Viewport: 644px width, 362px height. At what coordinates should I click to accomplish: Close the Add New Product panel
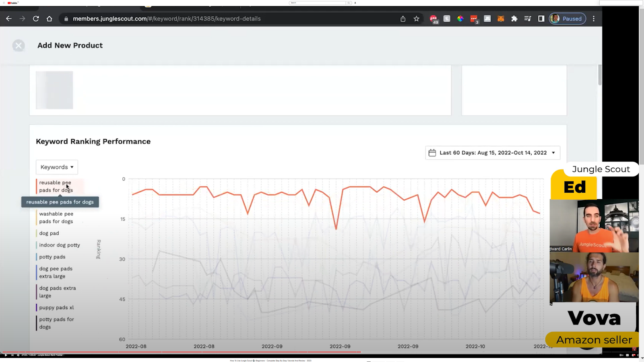(19, 45)
